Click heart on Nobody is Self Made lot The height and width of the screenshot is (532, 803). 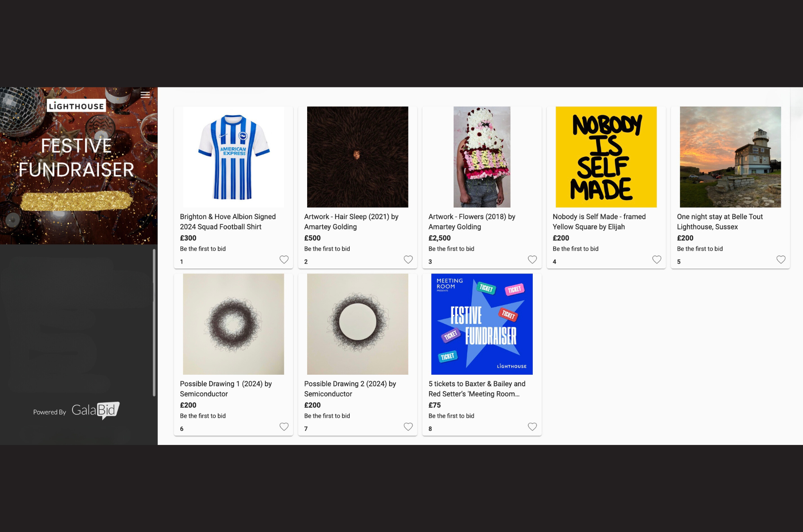pos(656,260)
